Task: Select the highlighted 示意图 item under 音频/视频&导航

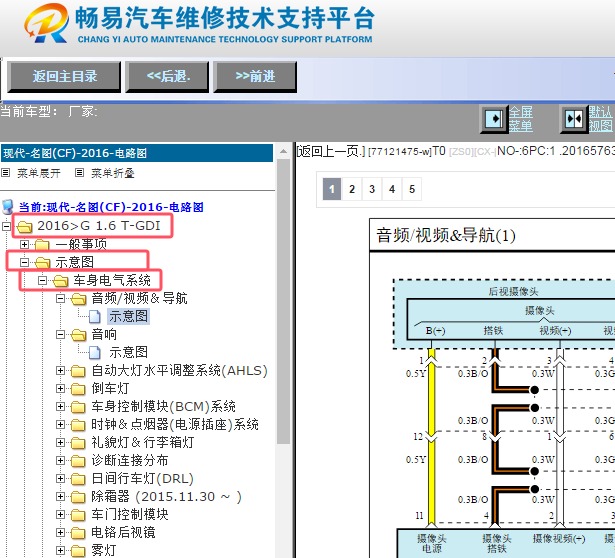Action: coord(128,316)
